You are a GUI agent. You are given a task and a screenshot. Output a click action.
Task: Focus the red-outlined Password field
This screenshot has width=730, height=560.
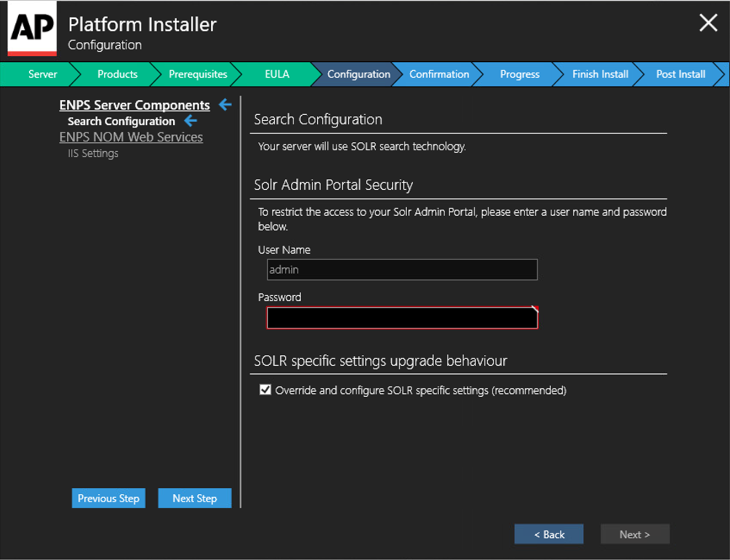[402, 318]
